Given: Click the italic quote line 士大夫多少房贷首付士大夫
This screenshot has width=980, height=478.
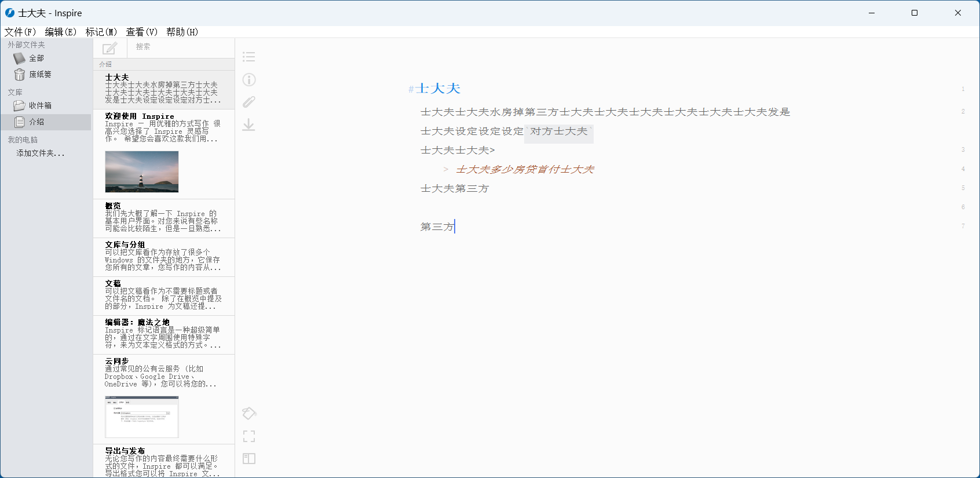Looking at the screenshot, I should (525, 169).
